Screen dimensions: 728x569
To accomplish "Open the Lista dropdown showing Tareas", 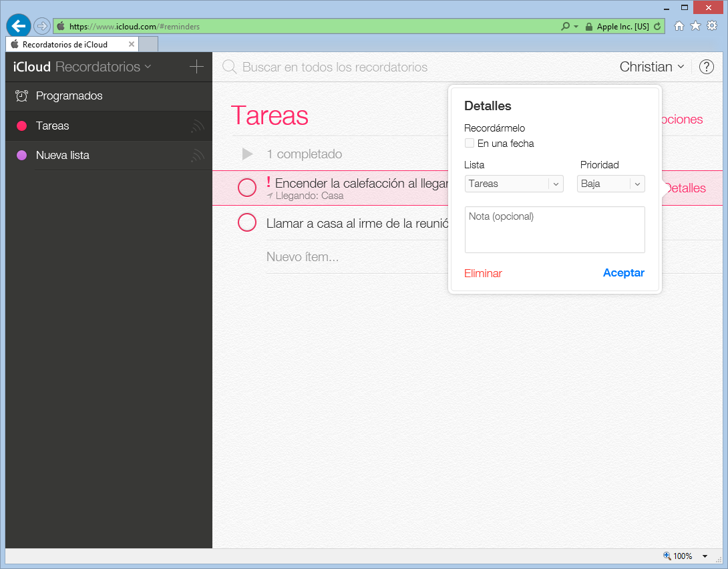I will [514, 184].
